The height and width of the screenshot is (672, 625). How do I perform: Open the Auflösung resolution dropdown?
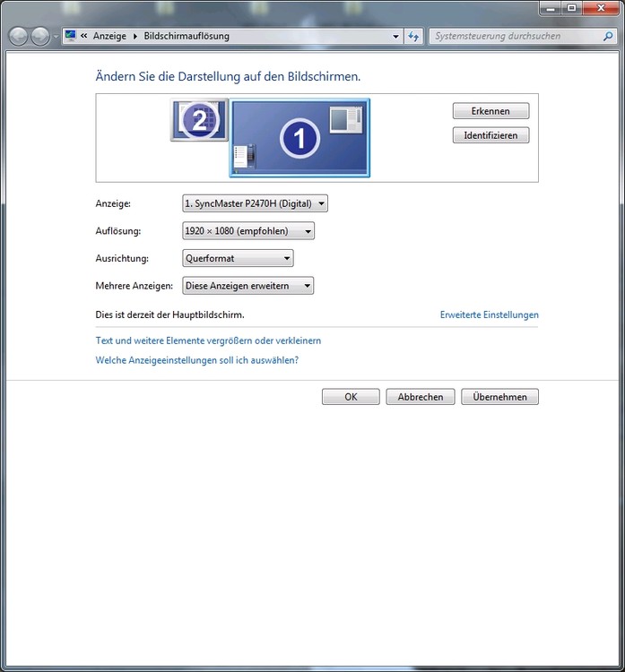(248, 231)
